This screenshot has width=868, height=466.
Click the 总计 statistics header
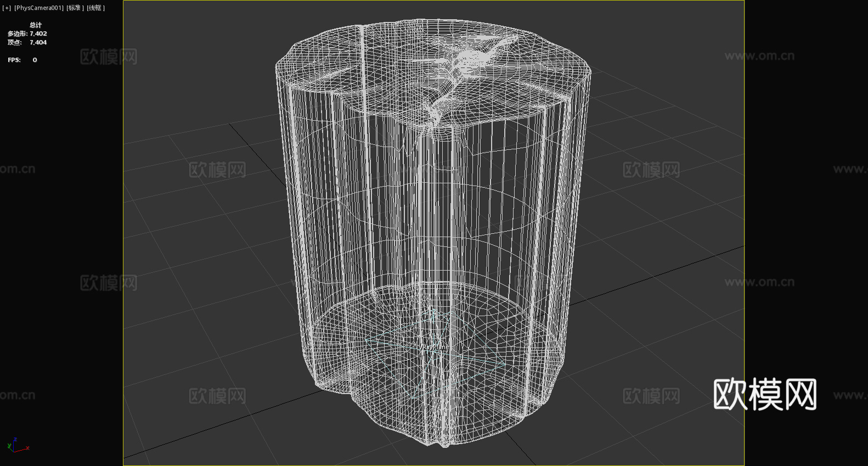point(36,25)
